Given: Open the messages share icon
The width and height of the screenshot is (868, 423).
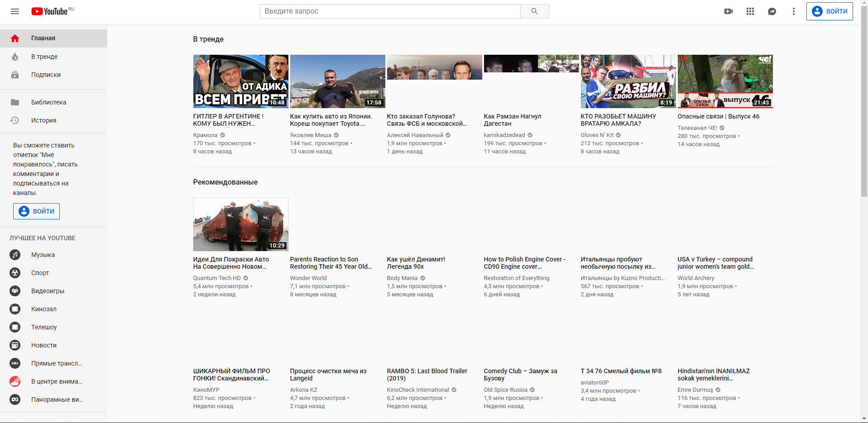Looking at the screenshot, I should click(772, 11).
